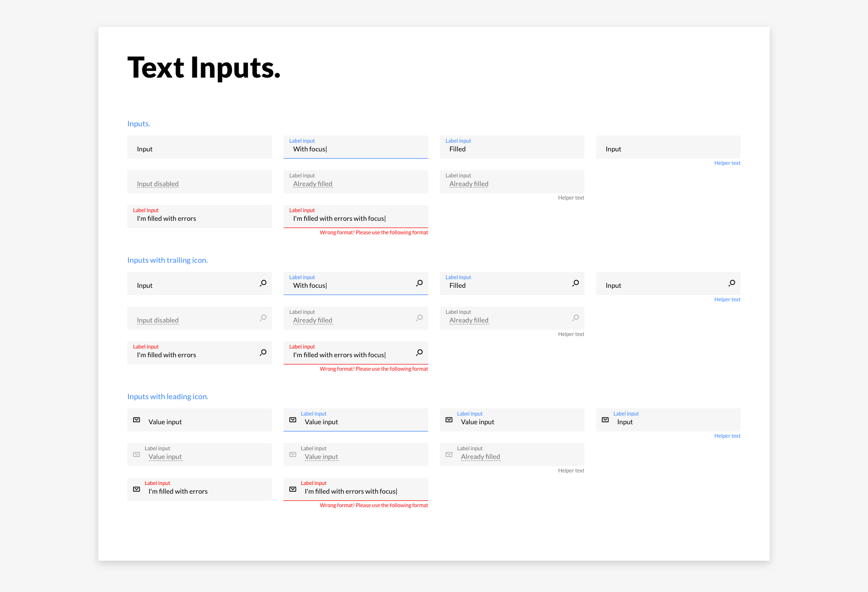The height and width of the screenshot is (592, 868).
Task: Click 'Input' field with blue helper text in Inputs section
Action: coord(668,147)
